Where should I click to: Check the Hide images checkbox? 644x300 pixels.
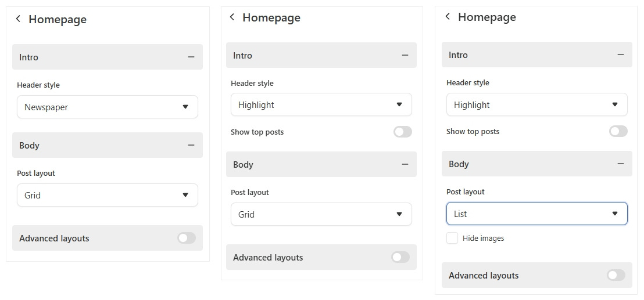pos(452,238)
